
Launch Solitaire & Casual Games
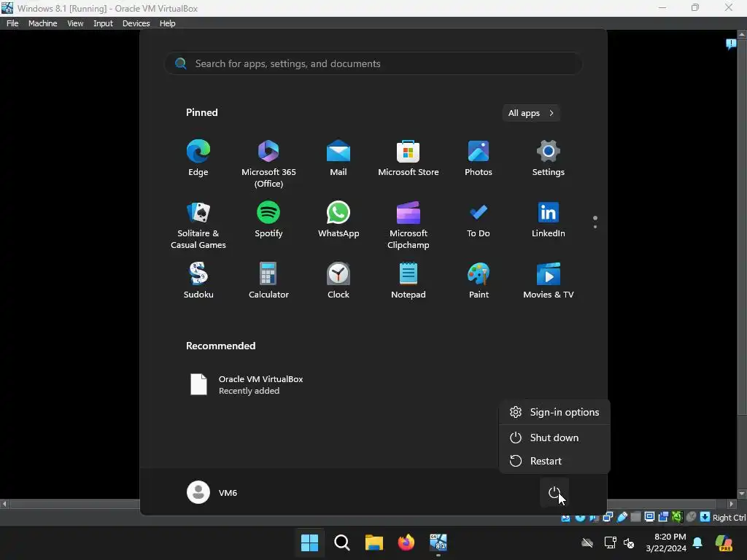(198, 225)
